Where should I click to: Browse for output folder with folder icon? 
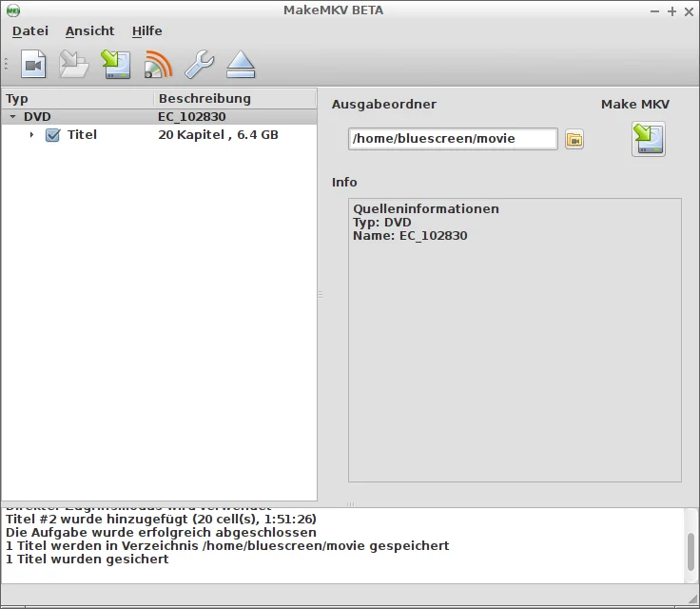tap(574, 140)
